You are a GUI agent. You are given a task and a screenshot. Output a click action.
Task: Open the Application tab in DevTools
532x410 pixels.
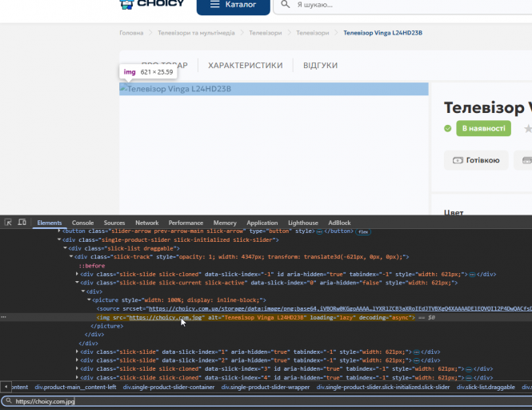(262, 223)
